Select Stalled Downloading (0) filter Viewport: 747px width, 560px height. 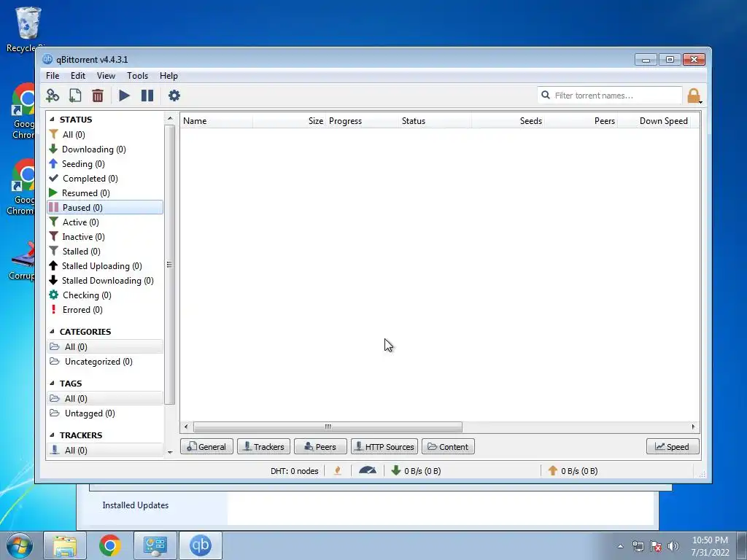point(105,281)
